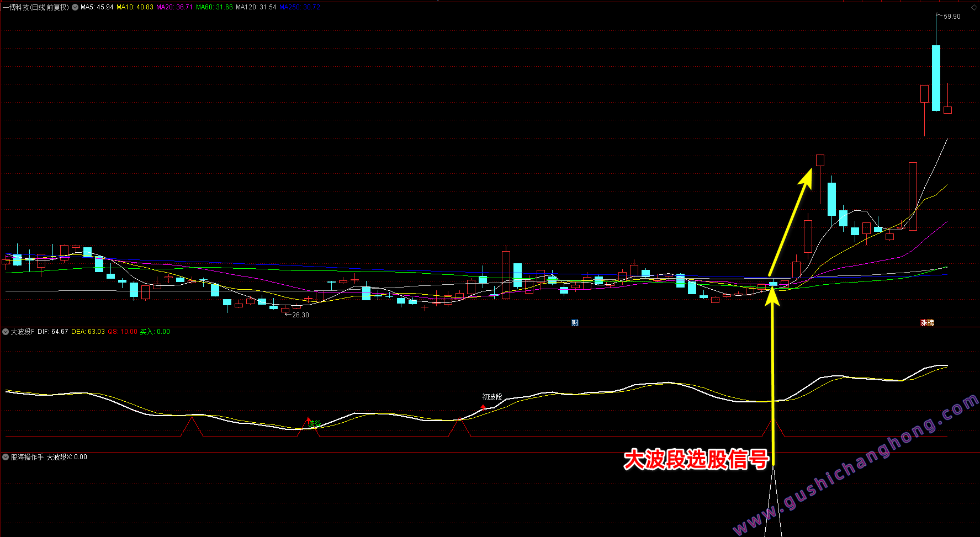Click the MA10: 40.83 label

pos(135,7)
